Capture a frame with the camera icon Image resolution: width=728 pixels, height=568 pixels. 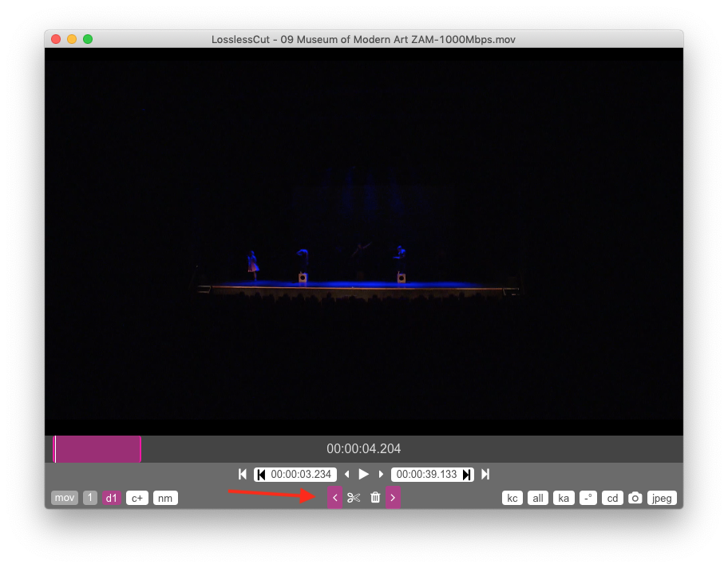pos(635,498)
